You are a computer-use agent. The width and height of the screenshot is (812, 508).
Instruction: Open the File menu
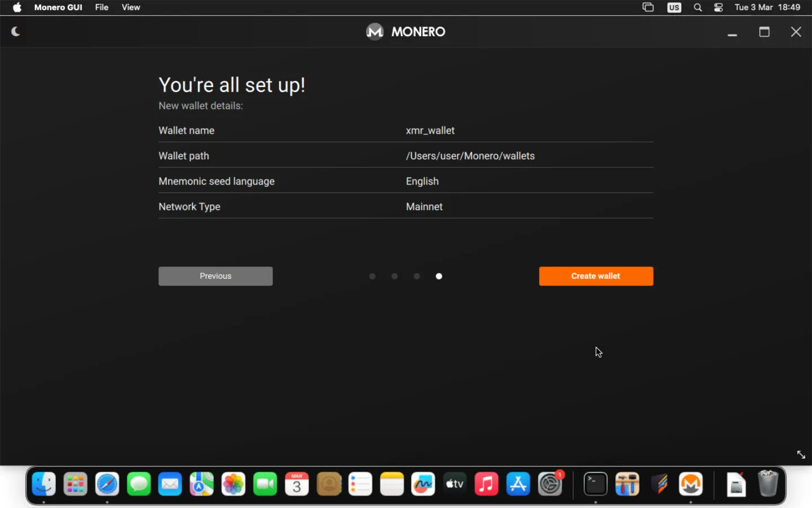(101, 7)
